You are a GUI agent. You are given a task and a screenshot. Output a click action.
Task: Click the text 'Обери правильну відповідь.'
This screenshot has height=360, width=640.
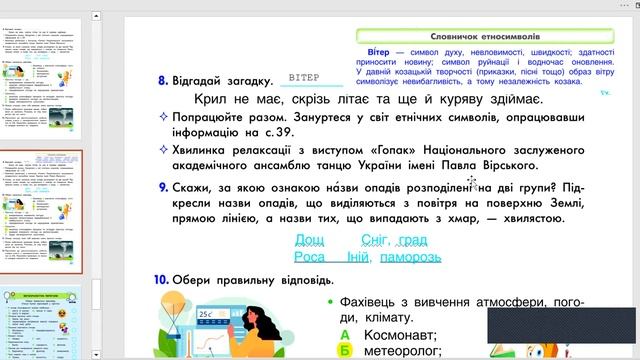253,280
